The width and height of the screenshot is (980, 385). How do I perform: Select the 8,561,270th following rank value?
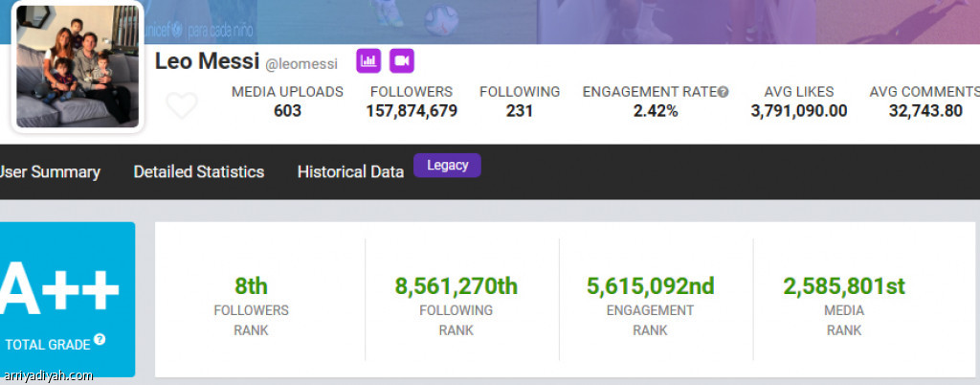tap(457, 286)
